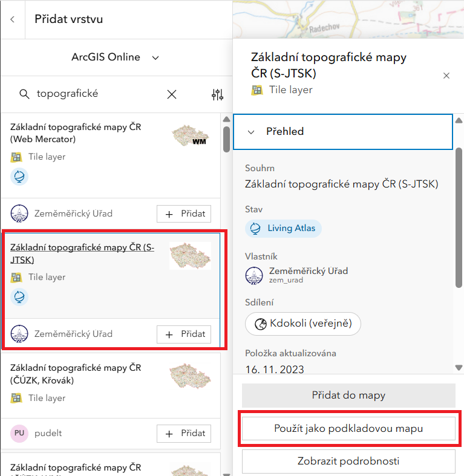The width and height of the screenshot is (464, 476).
Task: Click Použít jako podkladovou mapu
Action: coord(348,428)
